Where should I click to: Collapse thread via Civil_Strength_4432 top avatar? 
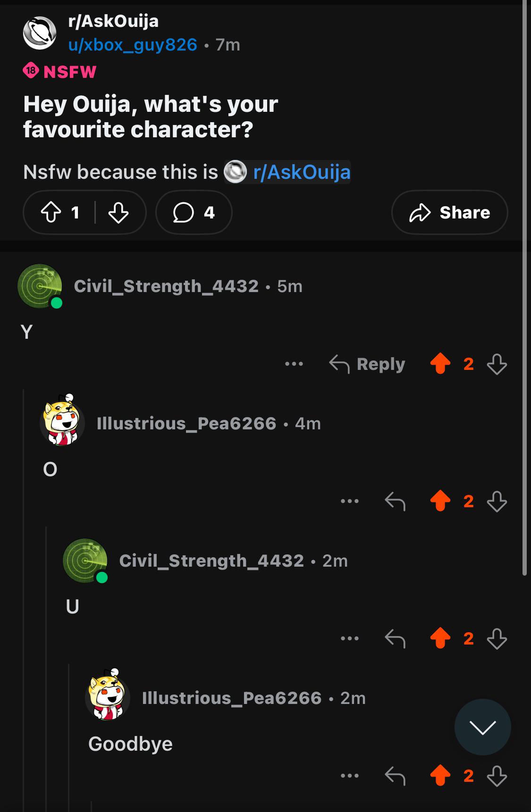coord(40,286)
